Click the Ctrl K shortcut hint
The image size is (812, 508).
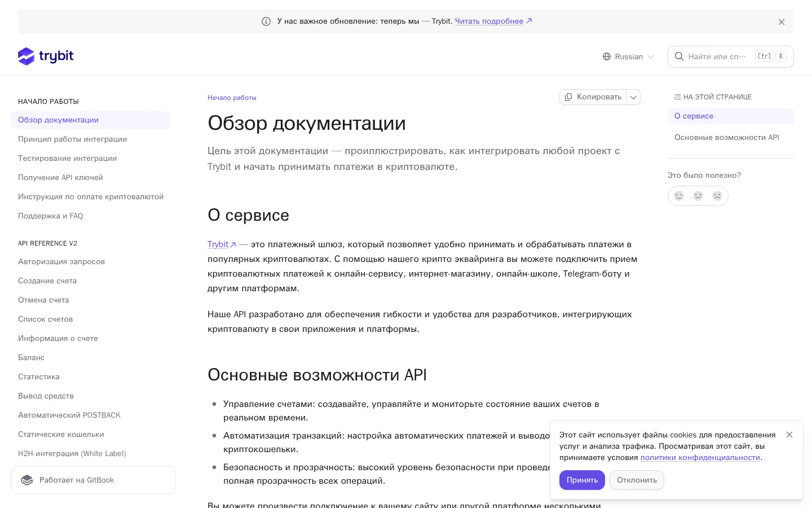tap(771, 56)
